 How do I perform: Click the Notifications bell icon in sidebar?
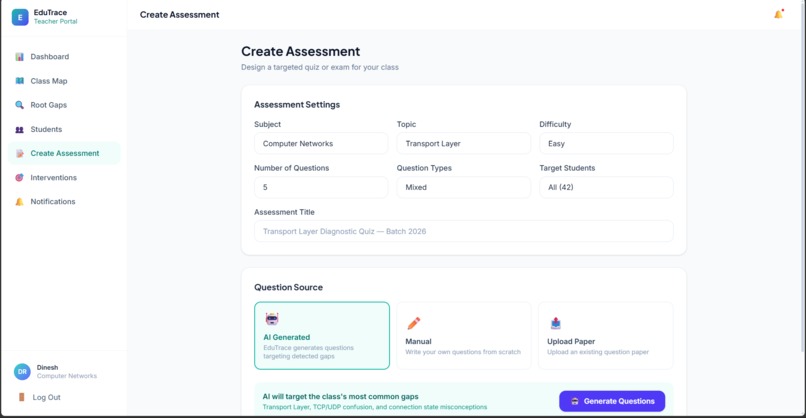pos(20,202)
